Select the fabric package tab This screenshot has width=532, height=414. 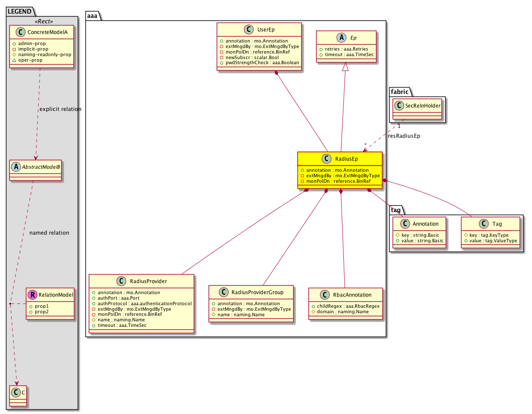click(x=399, y=92)
